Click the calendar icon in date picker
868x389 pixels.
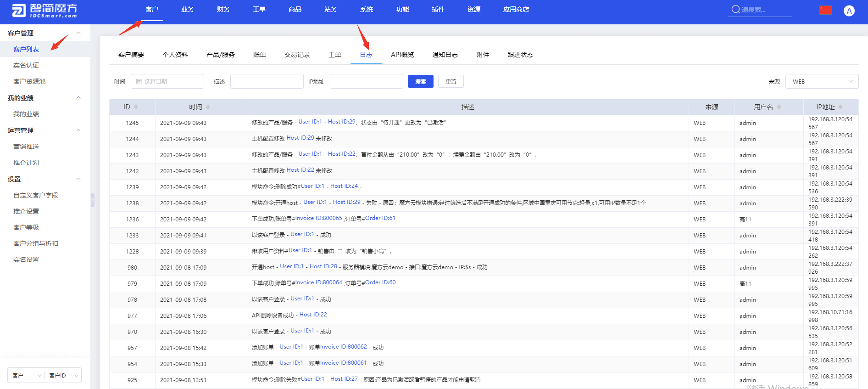coord(139,81)
